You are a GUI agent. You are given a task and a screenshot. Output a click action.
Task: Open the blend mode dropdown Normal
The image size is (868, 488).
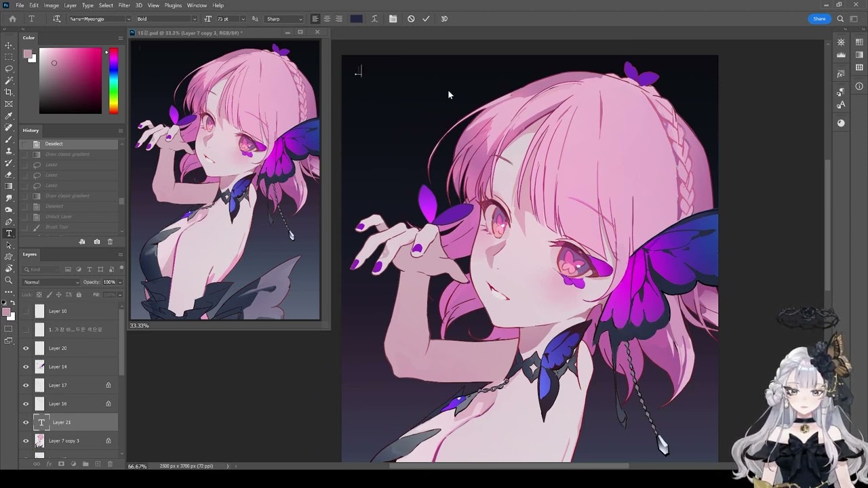[52, 282]
